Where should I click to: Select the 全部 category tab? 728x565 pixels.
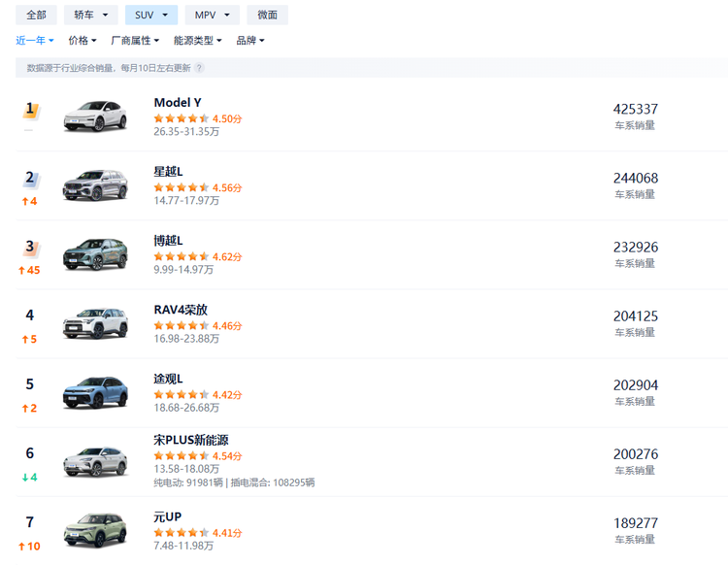[36, 16]
